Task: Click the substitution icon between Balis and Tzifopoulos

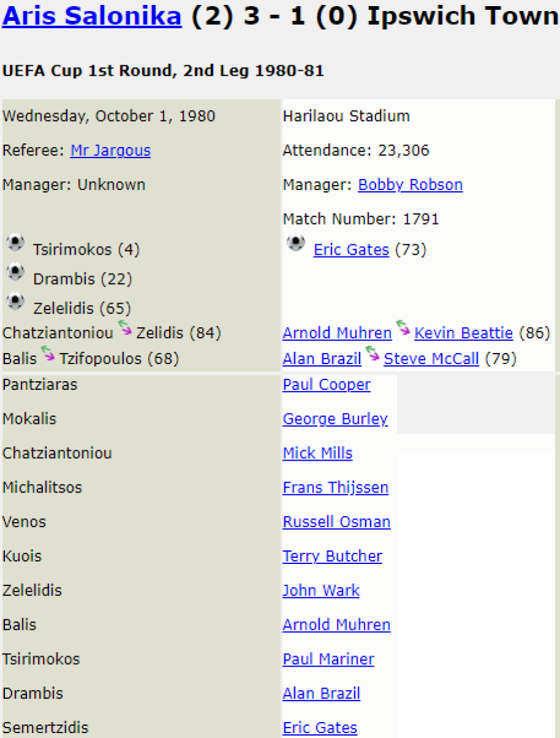Action: 48,354
